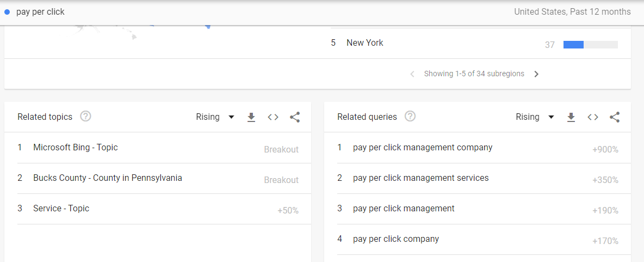Embed the Related topics widget
Screen dimensions: 644x262
click(273, 117)
